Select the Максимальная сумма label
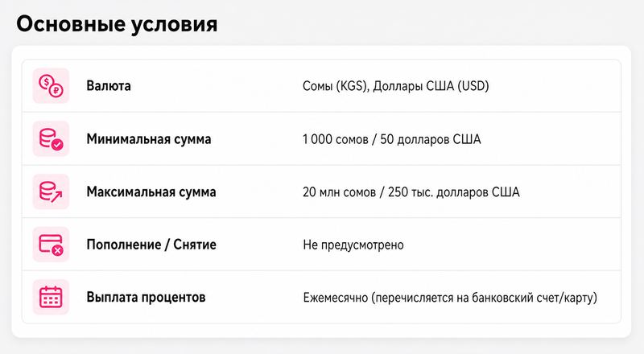644x354 pixels. tap(151, 191)
